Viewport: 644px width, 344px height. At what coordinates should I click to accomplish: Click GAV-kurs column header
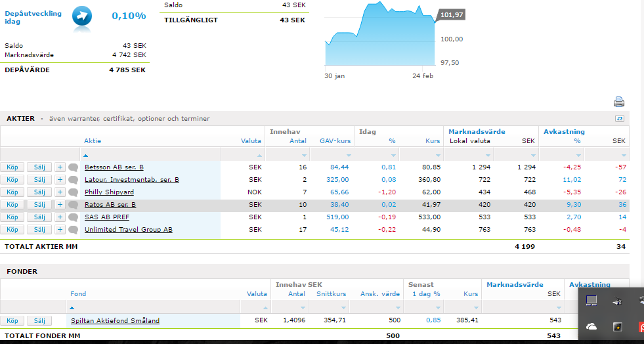point(335,140)
